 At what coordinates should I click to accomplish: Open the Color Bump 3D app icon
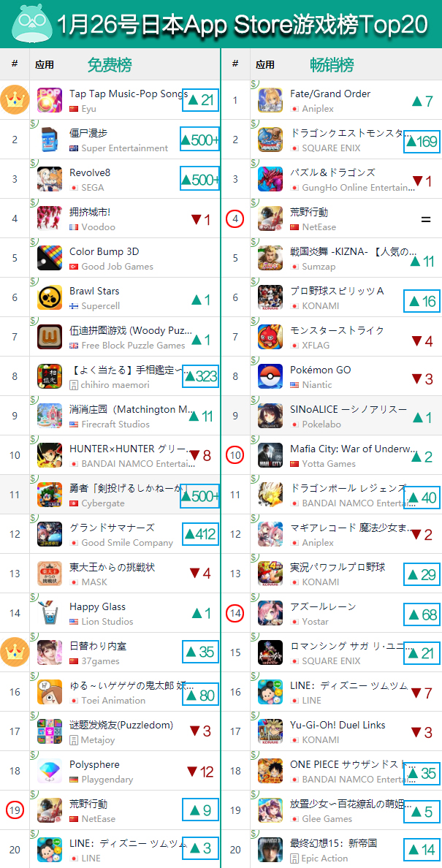pyautogui.click(x=49, y=258)
